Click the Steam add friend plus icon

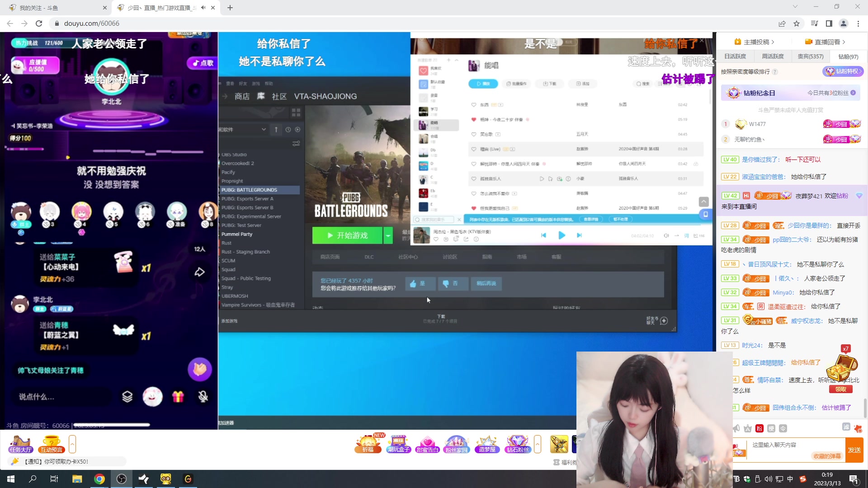coord(664,321)
